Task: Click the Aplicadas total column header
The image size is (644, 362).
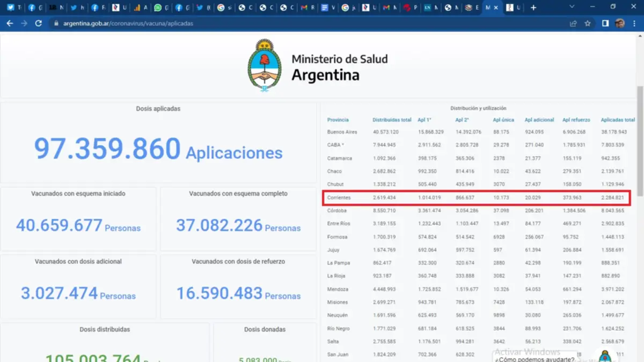Action: pyautogui.click(x=618, y=120)
